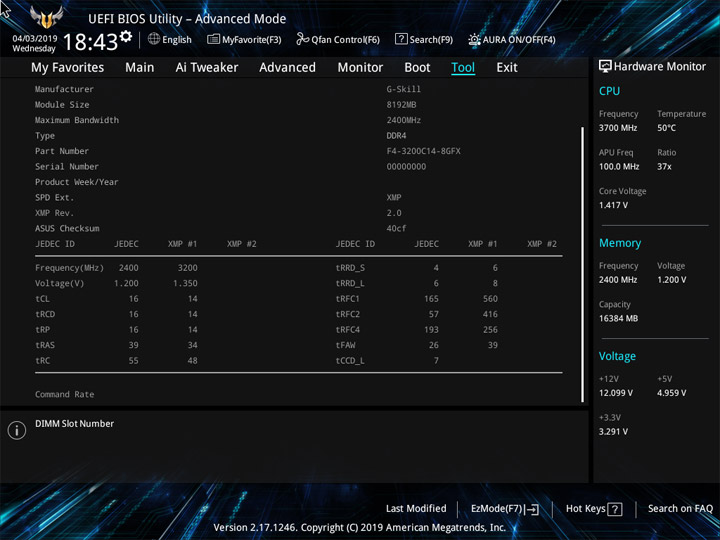This screenshot has height=540, width=720.
Task: Click the MyFavorite list icon
Action: 213,39
